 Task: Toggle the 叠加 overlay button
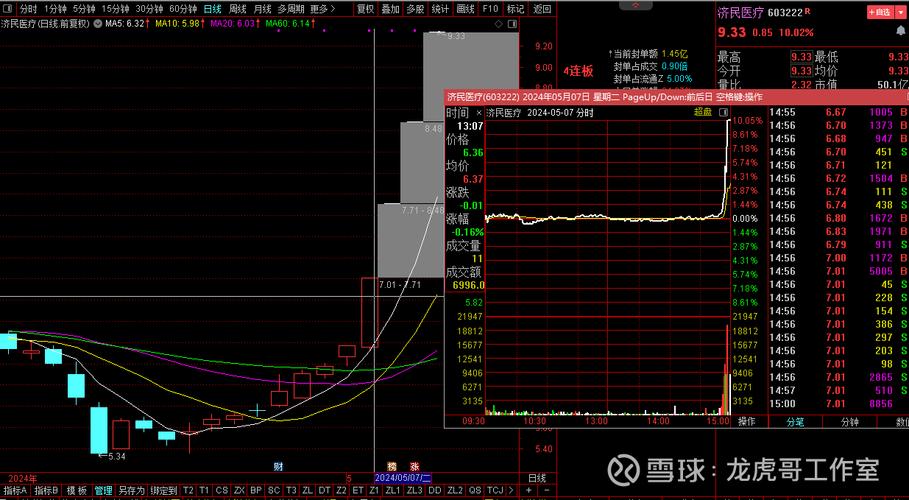coord(390,8)
